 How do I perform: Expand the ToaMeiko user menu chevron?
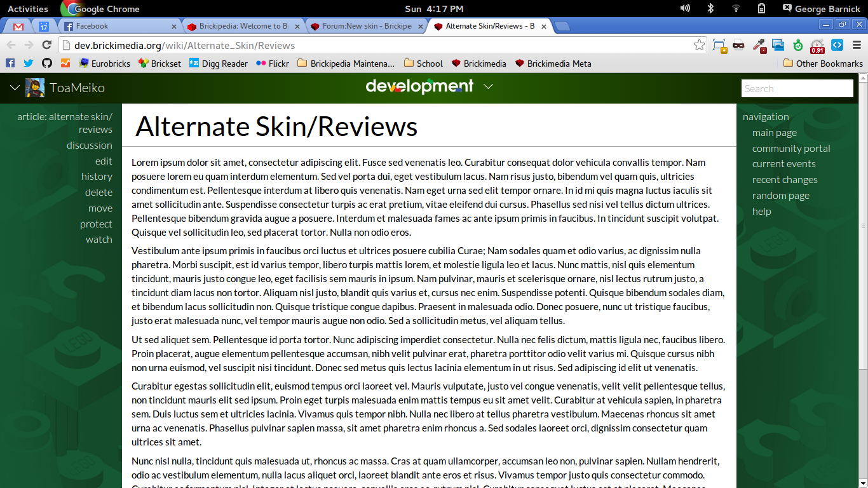click(x=15, y=88)
